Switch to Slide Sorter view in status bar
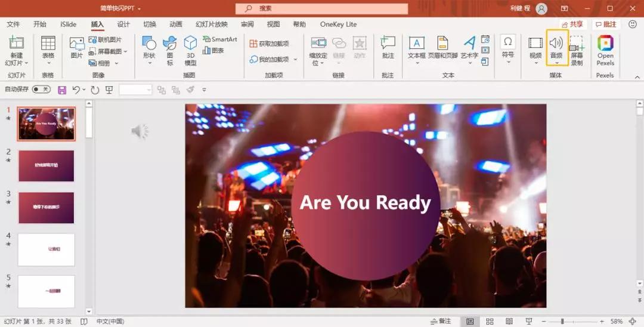The image size is (644, 327). point(490,322)
